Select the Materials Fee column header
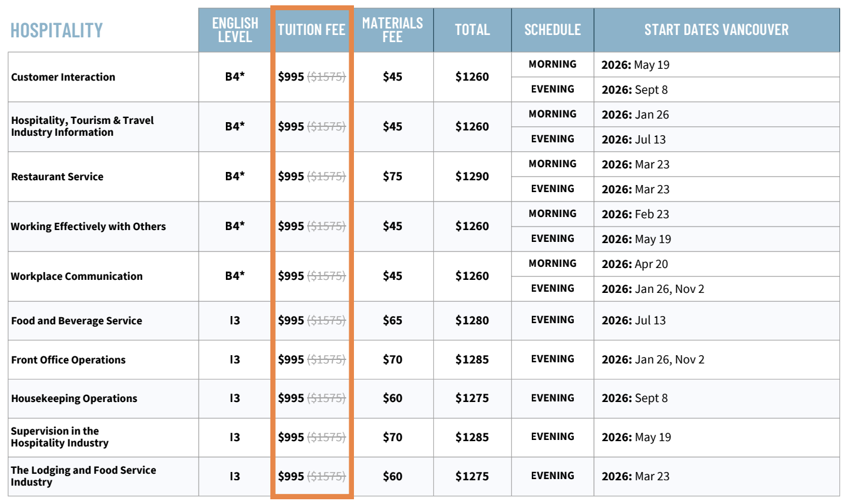849x504 pixels. point(392,30)
